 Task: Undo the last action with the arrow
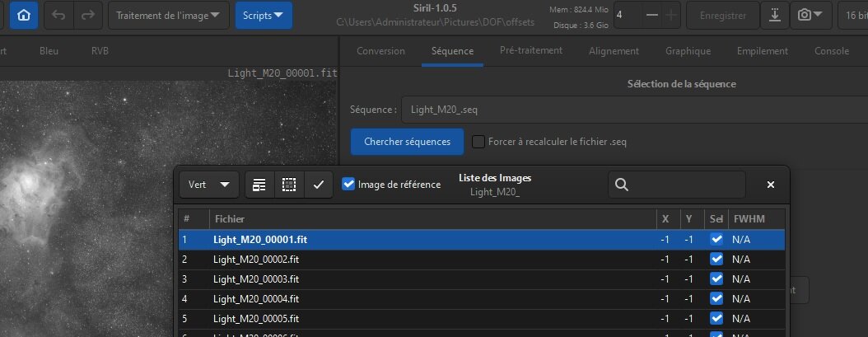point(58,16)
